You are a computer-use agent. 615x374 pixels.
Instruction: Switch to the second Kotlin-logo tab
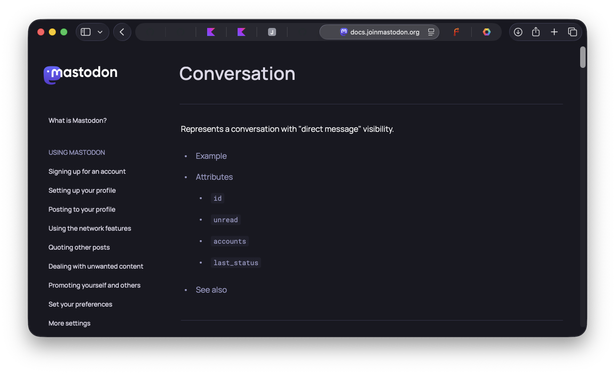241,32
